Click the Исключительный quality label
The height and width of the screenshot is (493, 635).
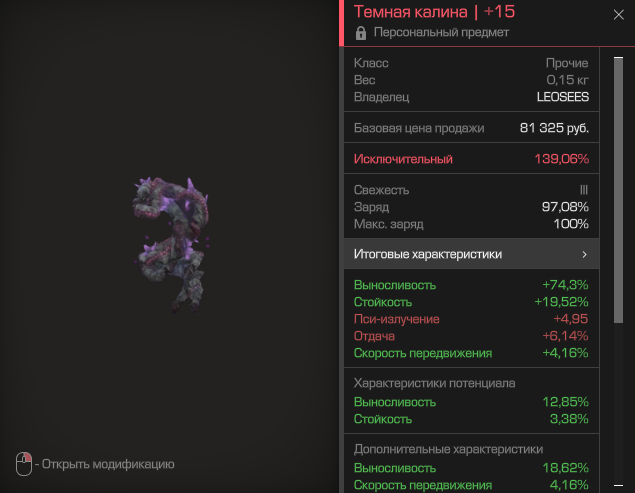coord(403,159)
